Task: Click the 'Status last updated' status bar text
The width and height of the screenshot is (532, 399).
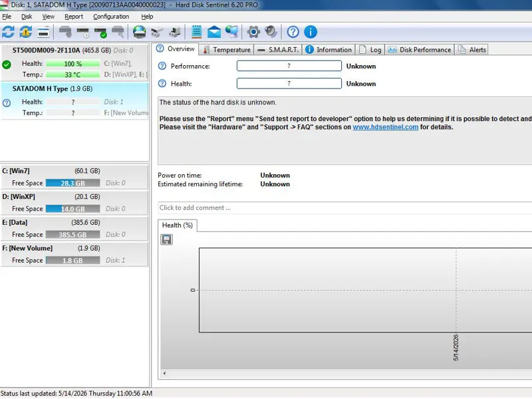Action: click(76, 394)
